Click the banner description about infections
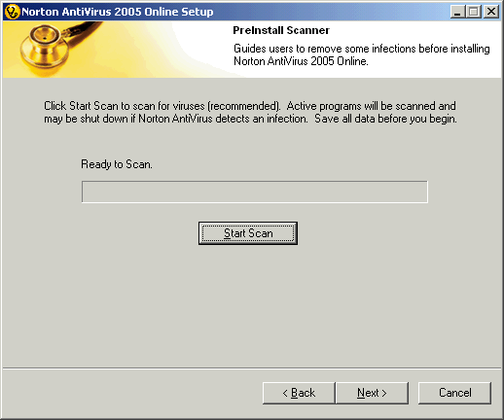Image resolution: width=504 pixels, height=420 pixels. (362, 54)
